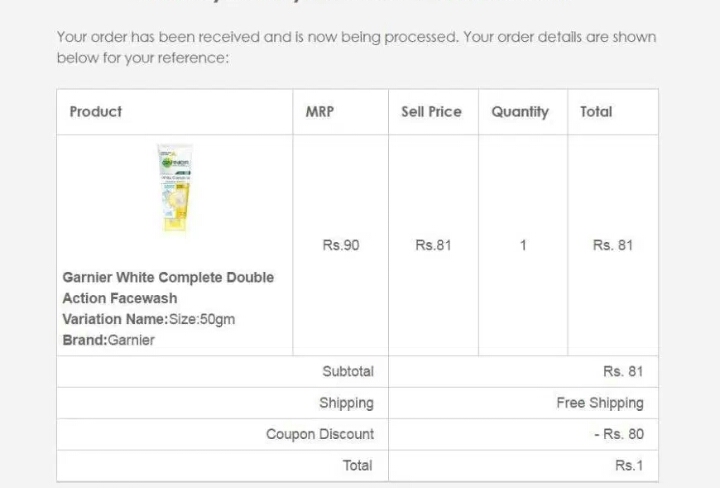
Task: Click the Rs. 81 product total cell
Action: pyautogui.click(x=612, y=245)
